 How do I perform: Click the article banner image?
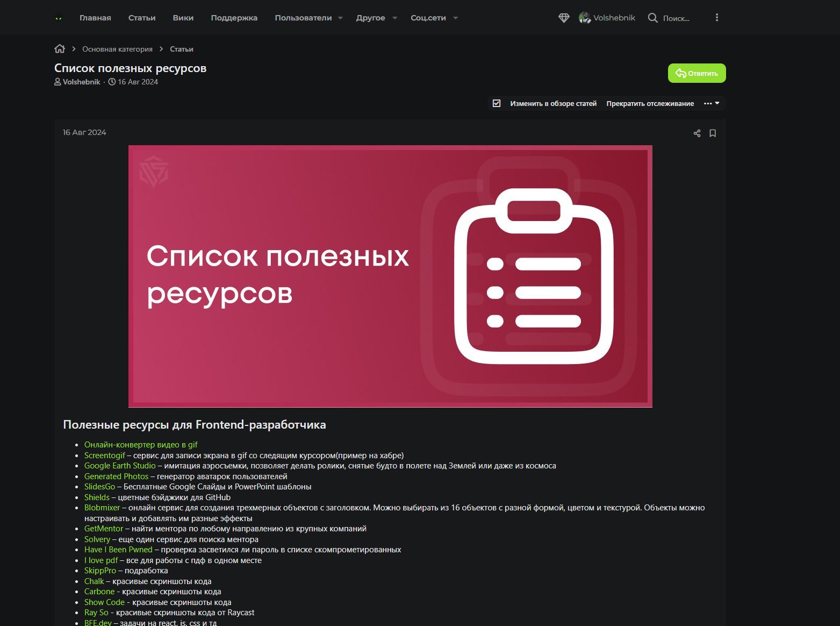click(x=390, y=276)
